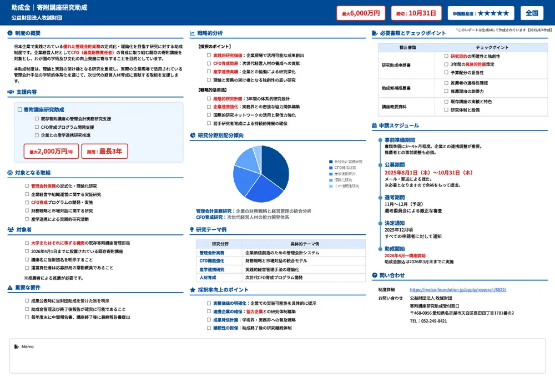Tick the 実践的研究価値 checkbox

pyautogui.click(x=209, y=55)
